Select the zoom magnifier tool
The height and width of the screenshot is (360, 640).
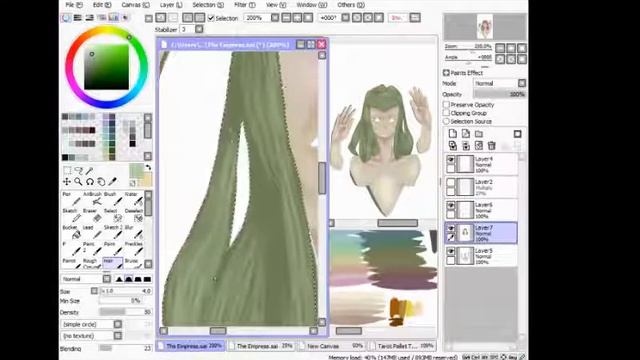[x=78, y=182]
